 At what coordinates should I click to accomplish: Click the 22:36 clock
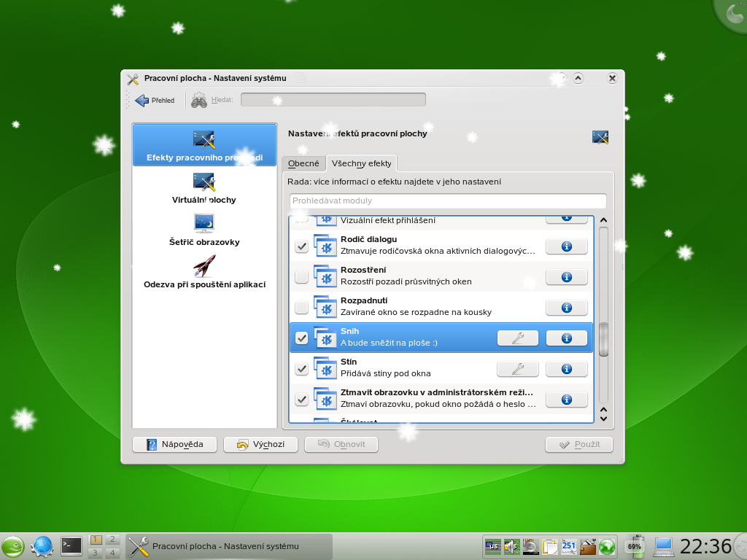pos(705,546)
